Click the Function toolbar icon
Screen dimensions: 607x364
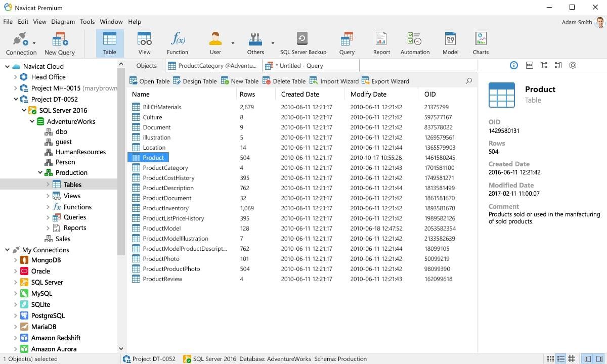pos(178,43)
